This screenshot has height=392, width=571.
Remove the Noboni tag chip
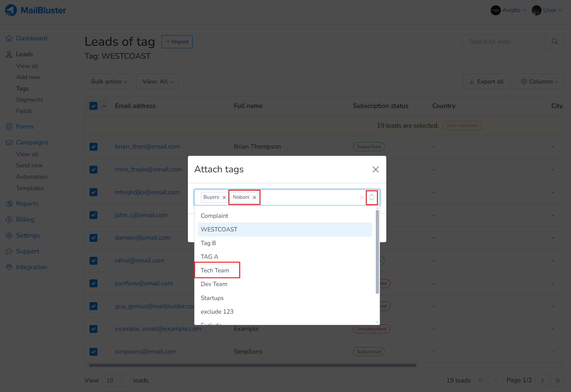click(254, 197)
